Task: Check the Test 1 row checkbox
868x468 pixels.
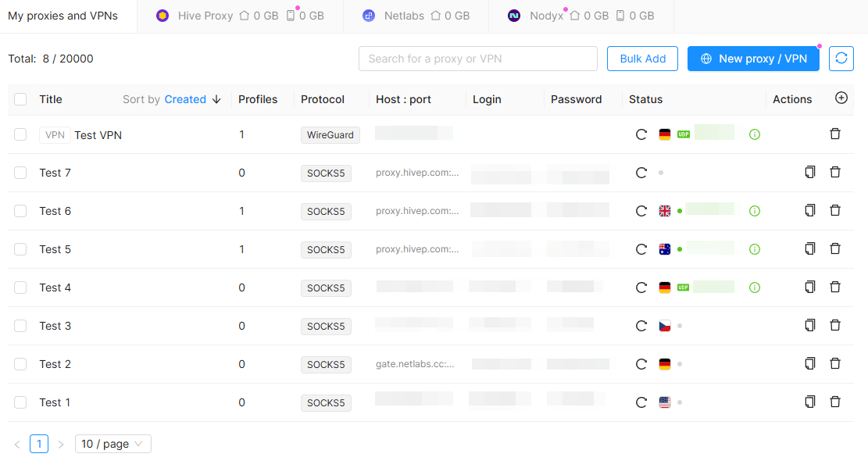Action: (20, 402)
